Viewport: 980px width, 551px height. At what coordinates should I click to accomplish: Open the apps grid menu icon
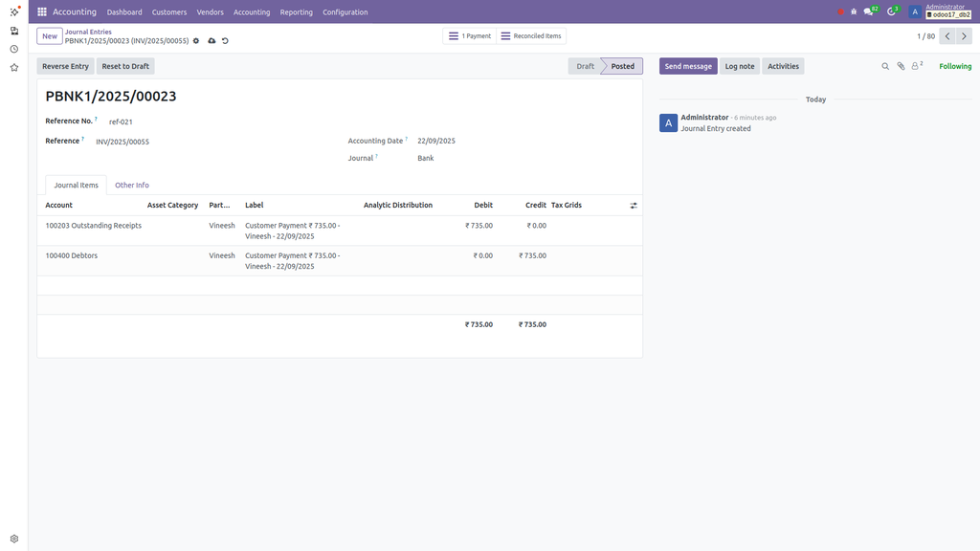[x=42, y=11]
